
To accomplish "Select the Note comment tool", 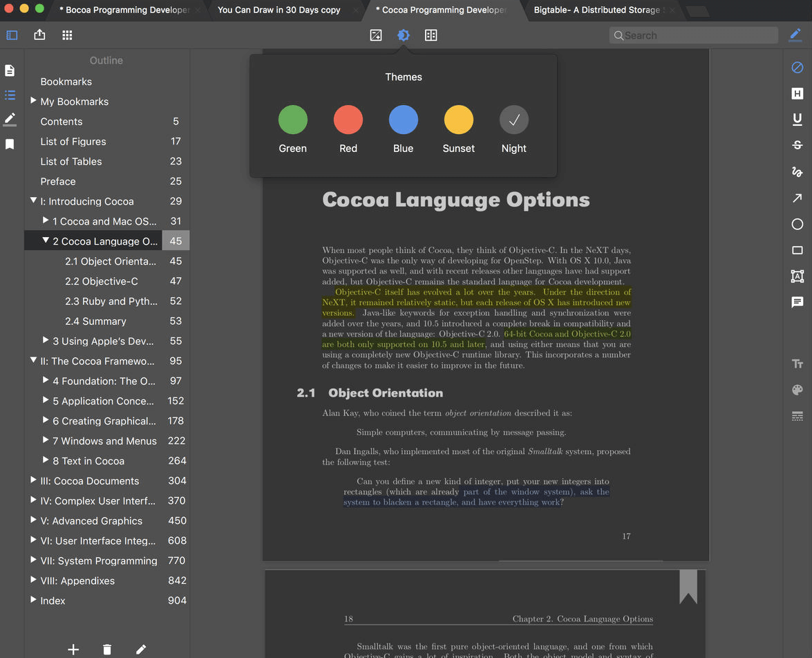I will (x=797, y=302).
